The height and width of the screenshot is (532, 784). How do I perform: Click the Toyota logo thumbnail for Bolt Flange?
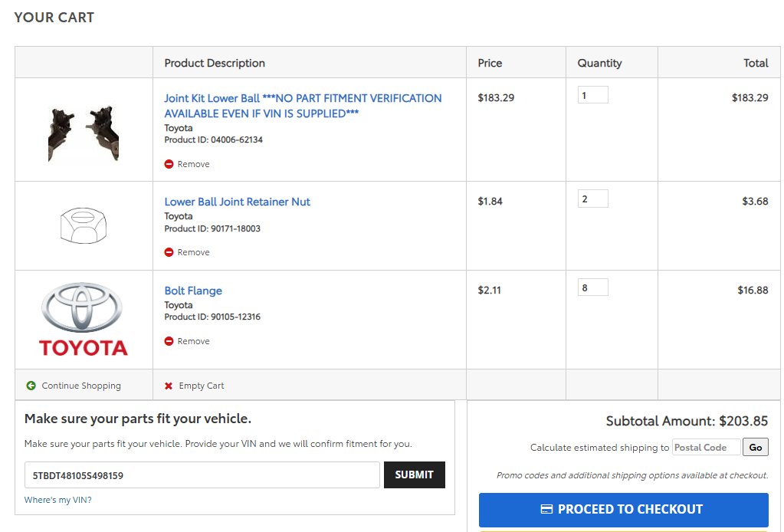[83, 320]
